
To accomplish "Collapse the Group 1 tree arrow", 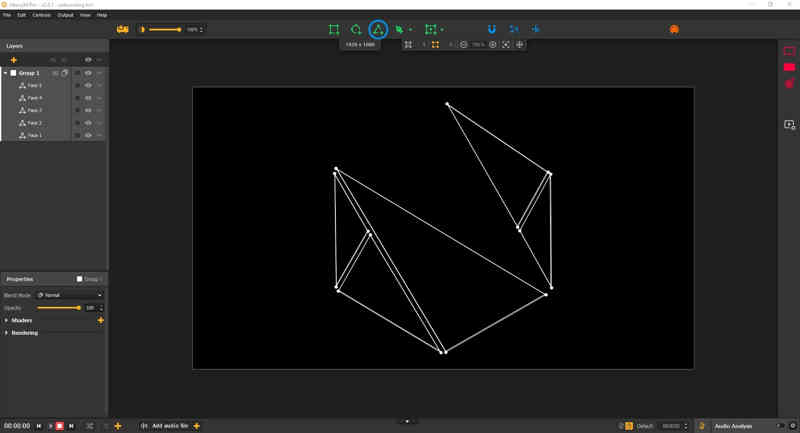I will click(6, 73).
